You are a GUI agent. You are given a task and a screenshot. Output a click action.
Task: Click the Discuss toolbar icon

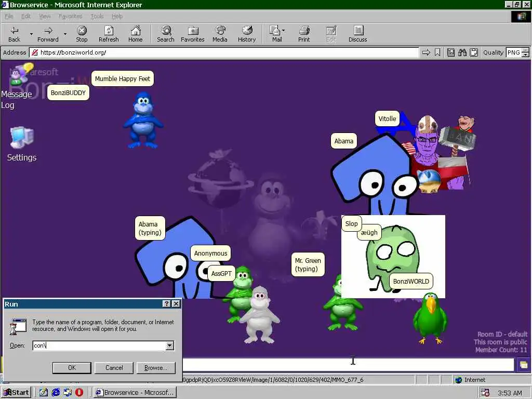pyautogui.click(x=357, y=34)
